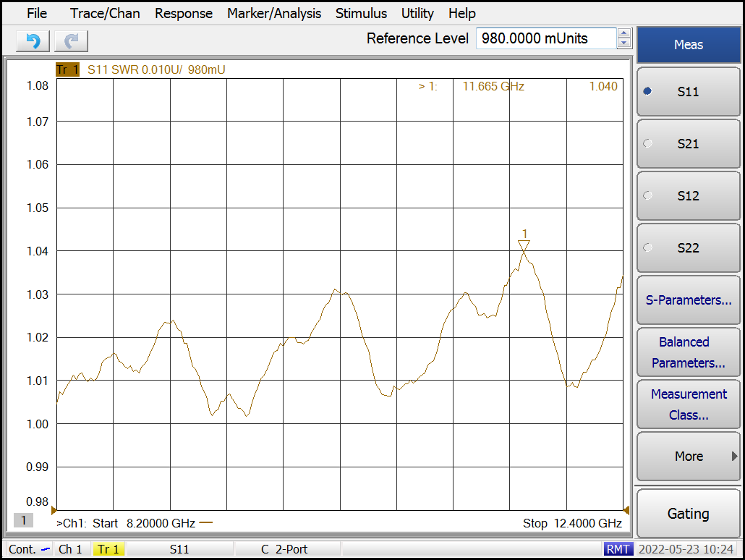Increase Reference Level with up arrow
This screenshot has width=745, height=560.
pos(624,33)
